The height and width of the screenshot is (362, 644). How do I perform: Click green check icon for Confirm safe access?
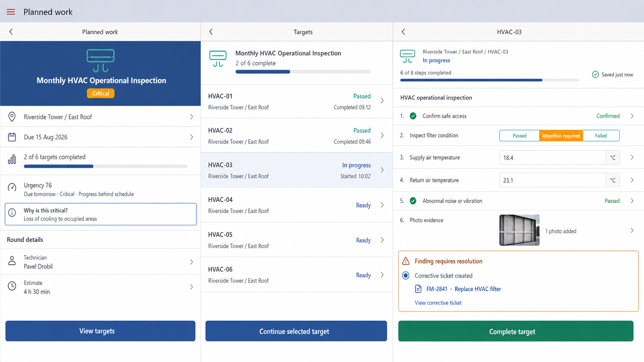pyautogui.click(x=413, y=116)
